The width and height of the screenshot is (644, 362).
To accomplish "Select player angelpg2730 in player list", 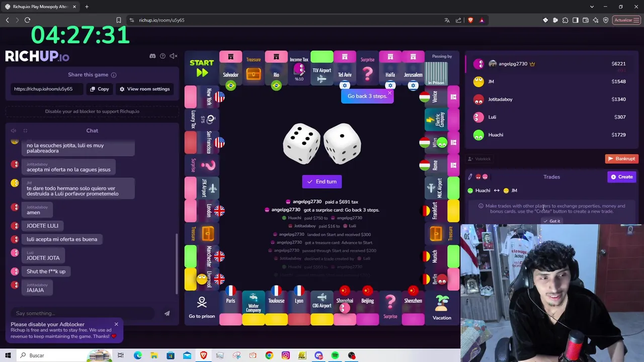I will 551,64.
